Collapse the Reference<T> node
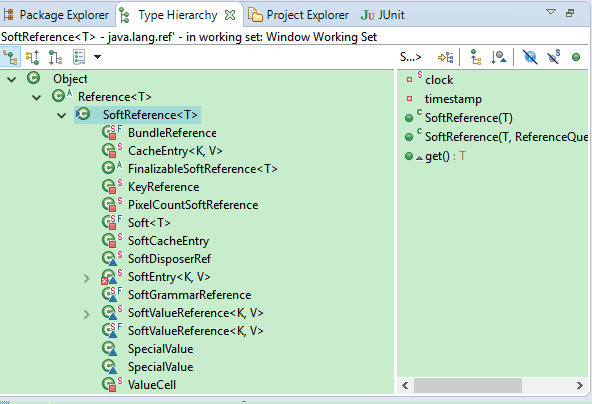The height and width of the screenshot is (404, 592). click(37, 97)
